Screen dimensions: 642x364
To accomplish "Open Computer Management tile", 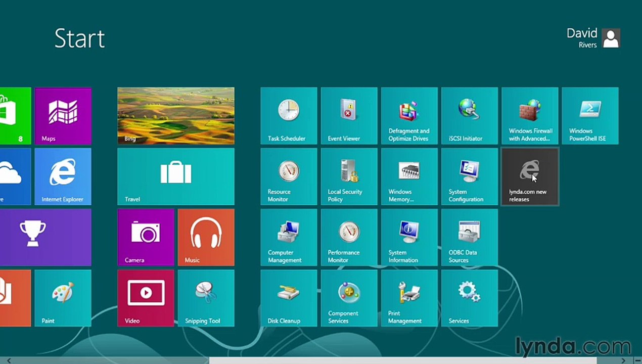I will coord(289,237).
